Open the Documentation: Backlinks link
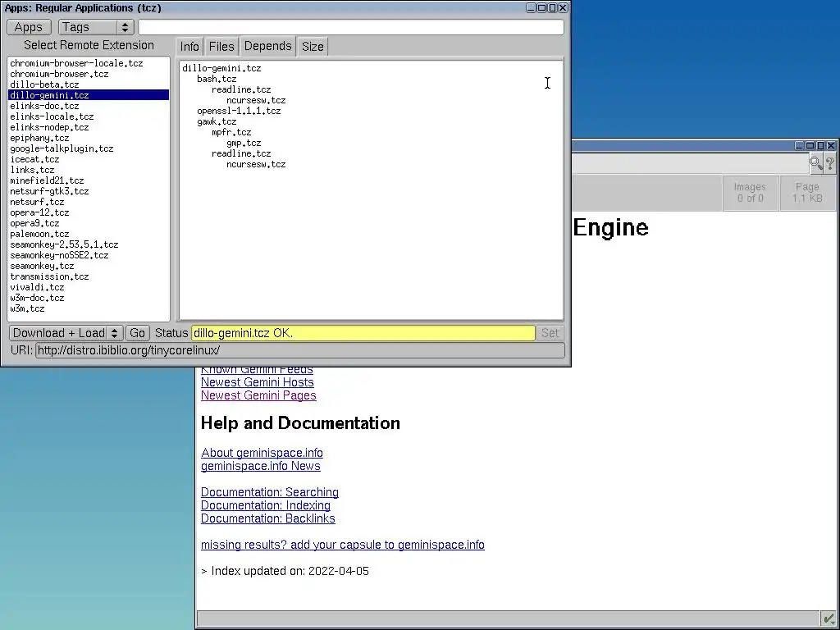Viewport: 840px width, 630px height. click(268, 518)
